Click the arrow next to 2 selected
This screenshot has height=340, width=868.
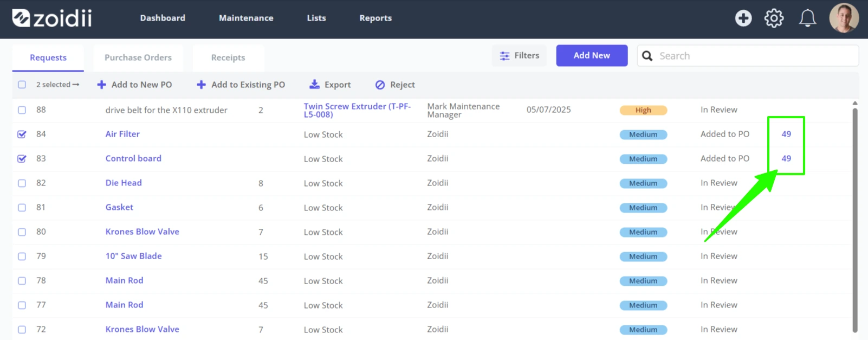point(76,85)
